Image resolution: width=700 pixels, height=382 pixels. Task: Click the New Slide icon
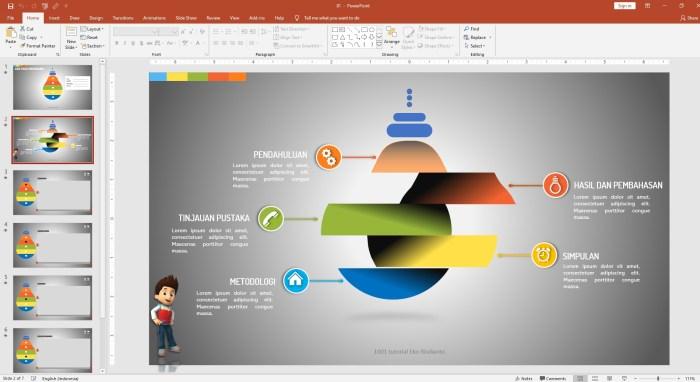[71, 37]
